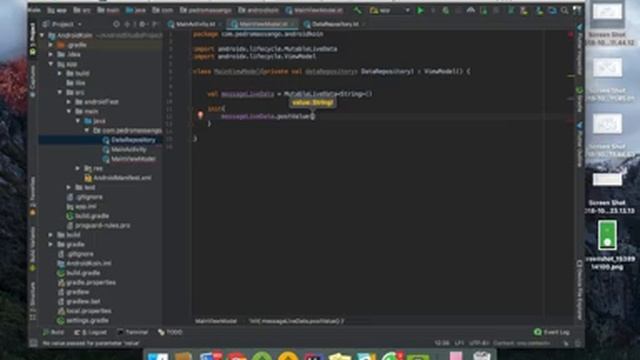Select AndroidKotlin.iml file in tree

pos(84,264)
